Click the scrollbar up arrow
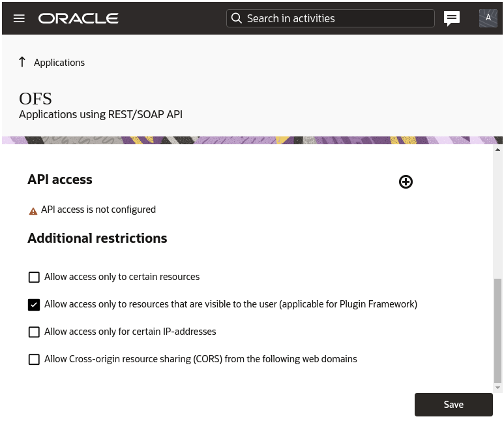 click(497, 149)
